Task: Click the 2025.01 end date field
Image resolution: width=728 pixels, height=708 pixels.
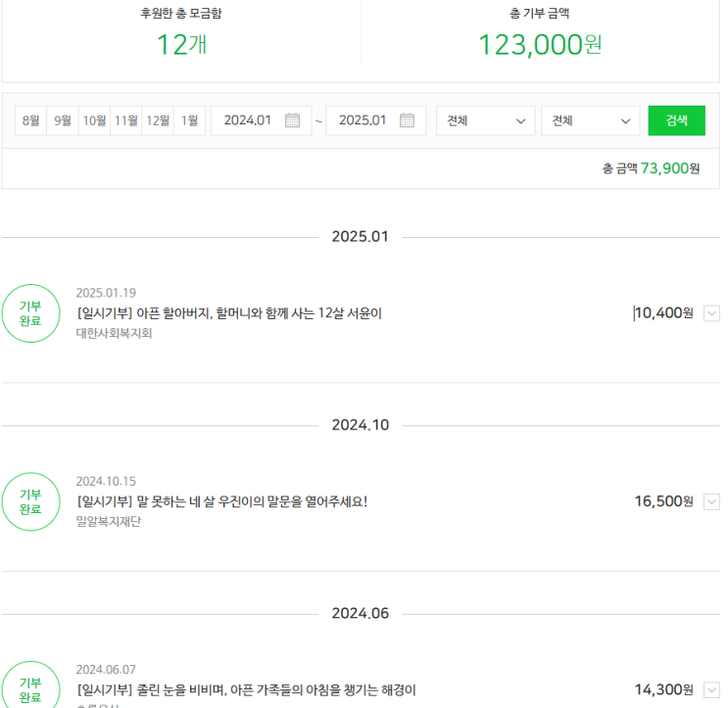Action: click(363, 120)
